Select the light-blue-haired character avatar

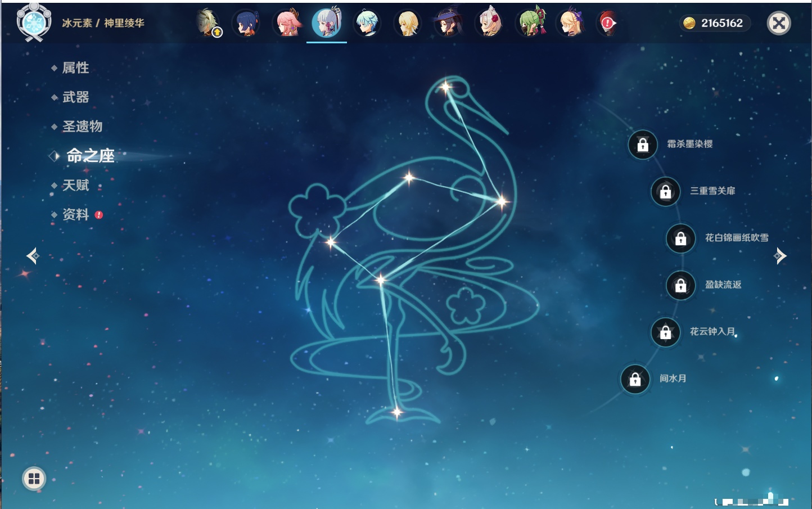[x=367, y=24]
